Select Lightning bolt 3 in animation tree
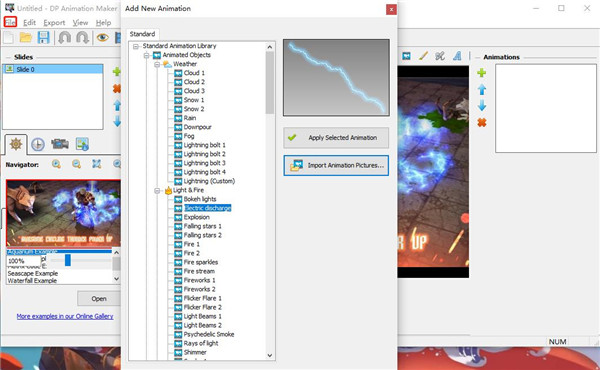This screenshot has height=370, width=600. pyautogui.click(x=204, y=163)
